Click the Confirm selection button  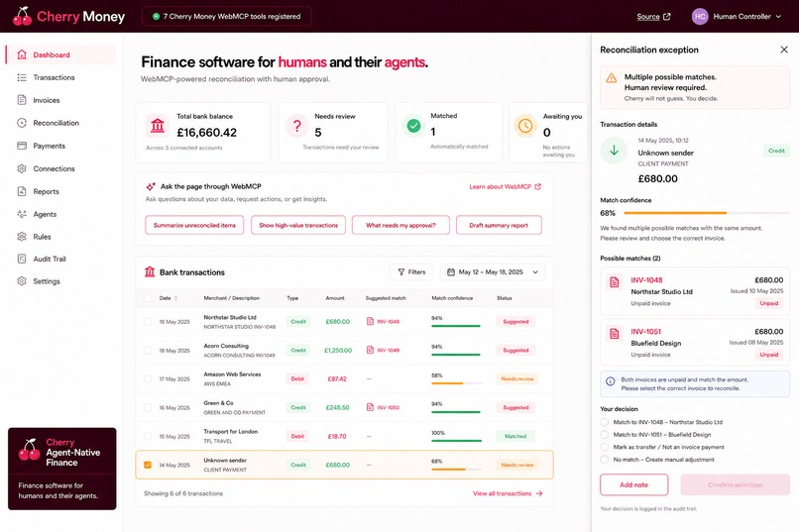click(736, 484)
